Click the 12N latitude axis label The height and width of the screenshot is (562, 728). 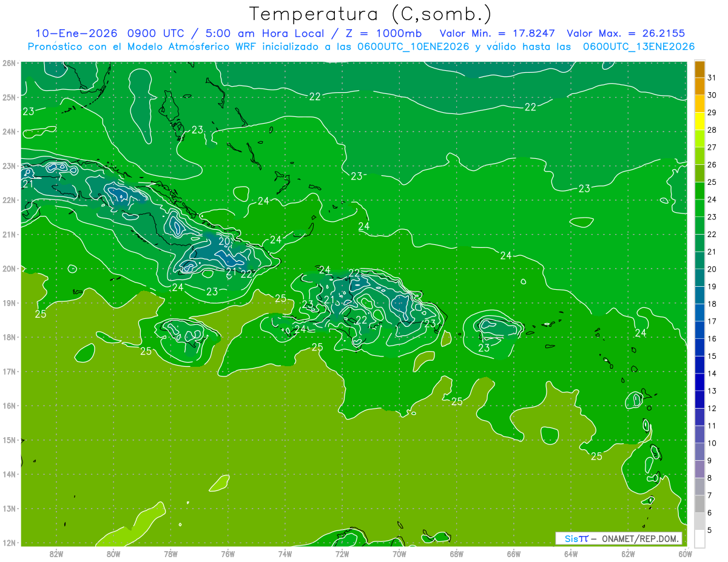[x=9, y=543]
